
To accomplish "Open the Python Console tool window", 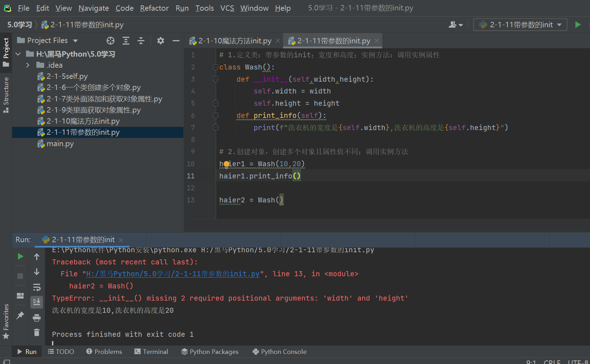I will tap(280, 352).
